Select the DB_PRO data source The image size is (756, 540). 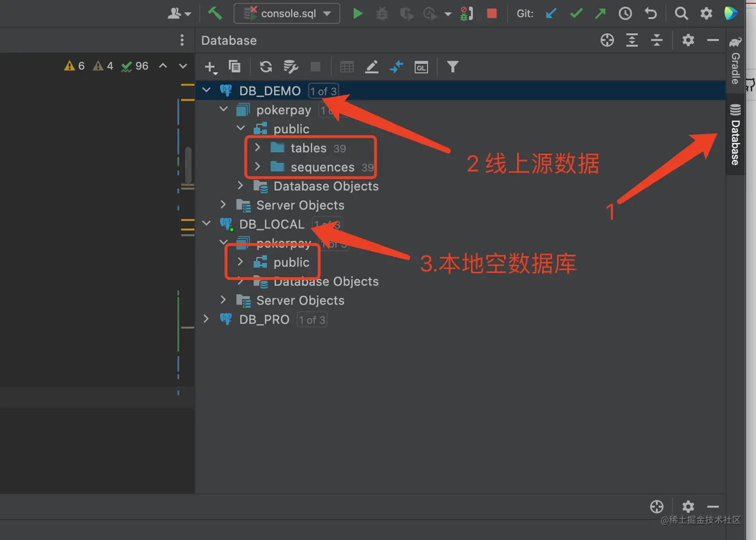[x=264, y=320]
